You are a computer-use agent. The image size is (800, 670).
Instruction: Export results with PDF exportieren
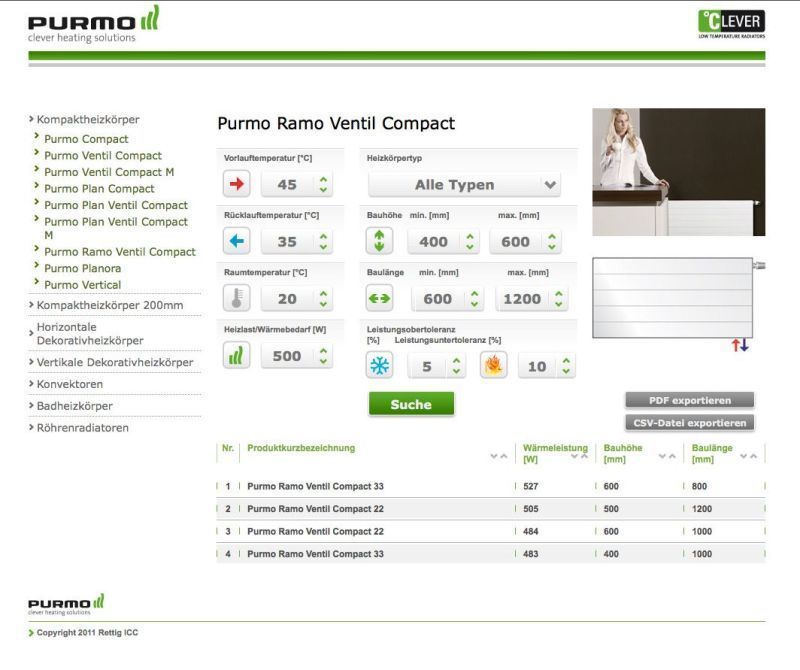pos(690,401)
